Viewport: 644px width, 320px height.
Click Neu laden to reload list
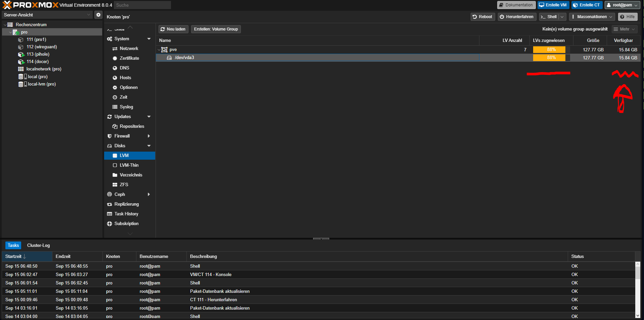(x=173, y=29)
